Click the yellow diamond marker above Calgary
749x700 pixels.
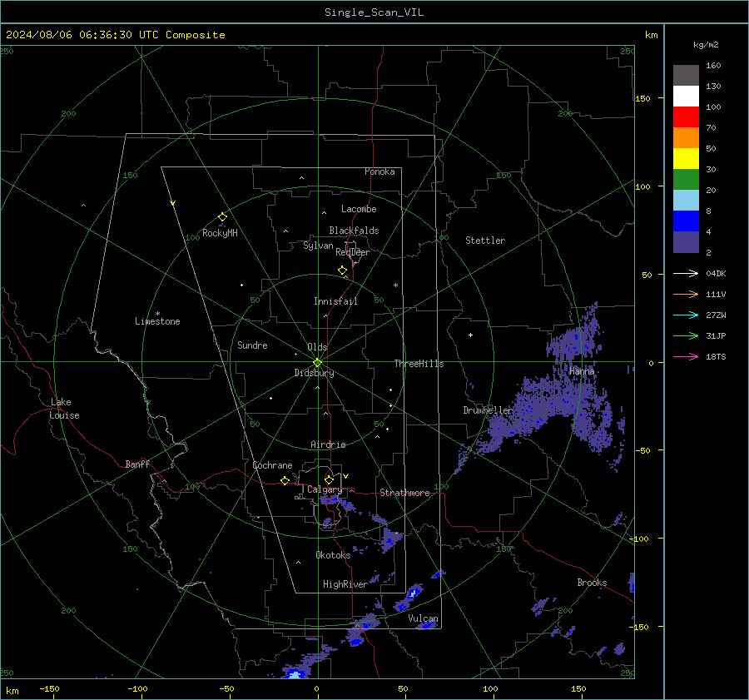329,479
